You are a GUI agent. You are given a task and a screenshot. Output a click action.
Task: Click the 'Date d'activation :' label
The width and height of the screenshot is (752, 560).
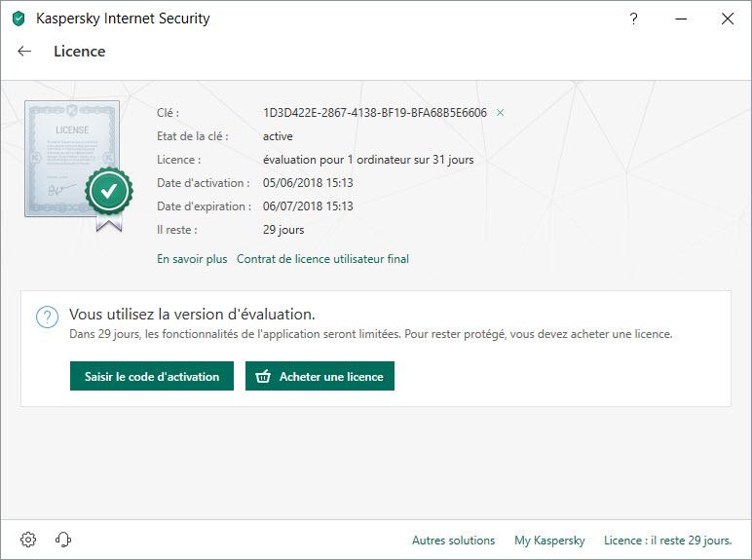click(x=204, y=183)
